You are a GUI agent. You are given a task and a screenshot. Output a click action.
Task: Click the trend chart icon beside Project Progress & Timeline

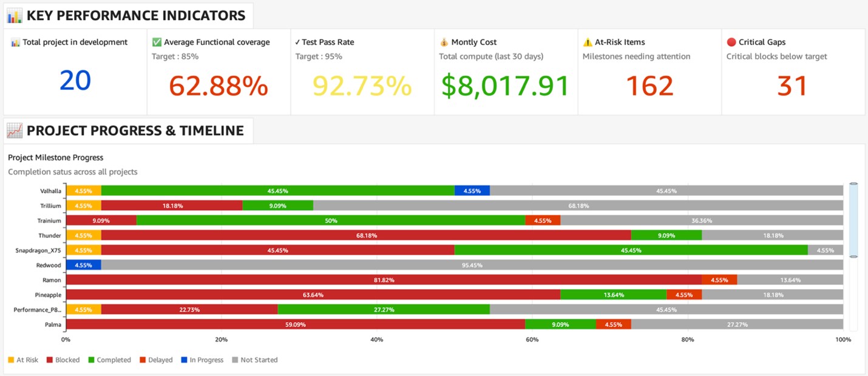15,131
